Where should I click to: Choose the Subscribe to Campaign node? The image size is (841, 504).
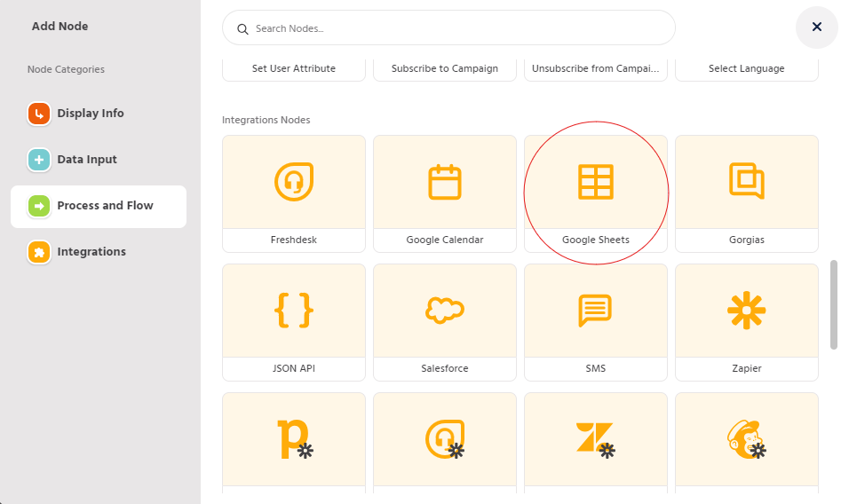click(x=444, y=68)
